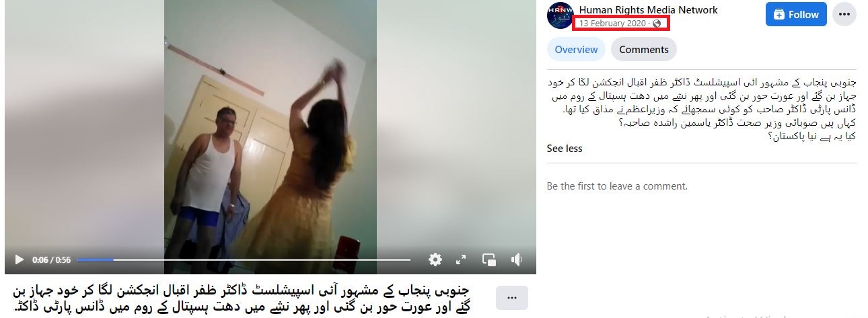Click the 0:06 / 0:56 time display
The width and height of the screenshot is (868, 318).
tap(51, 260)
